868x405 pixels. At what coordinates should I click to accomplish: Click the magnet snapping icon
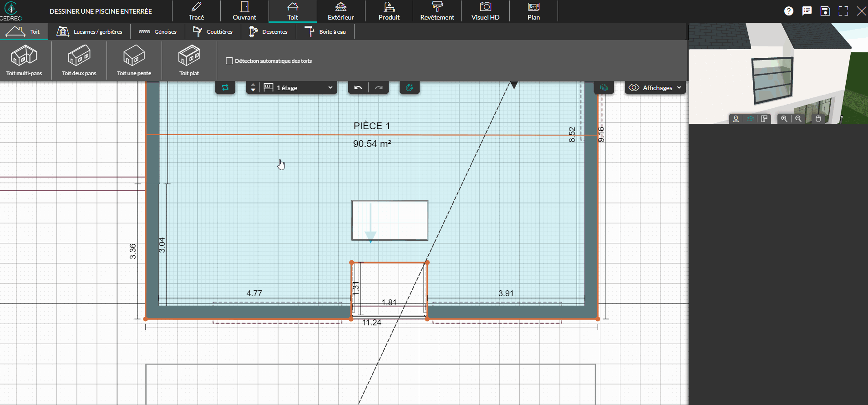click(410, 88)
